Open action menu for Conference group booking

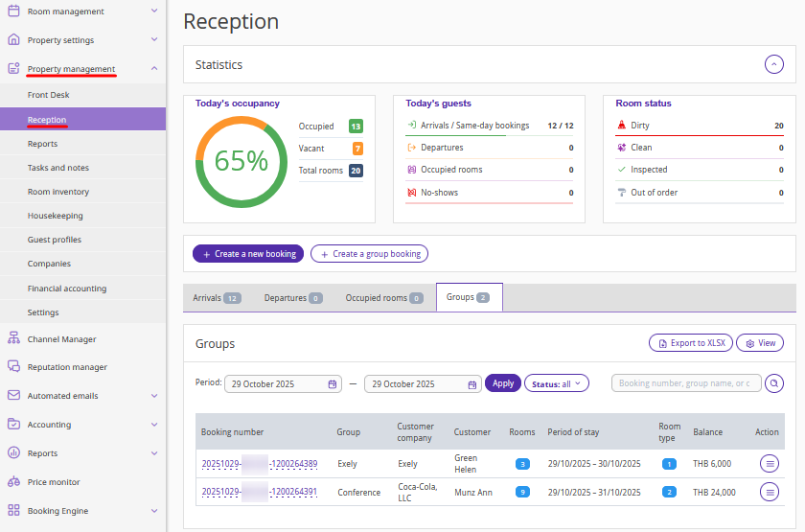tap(769, 492)
